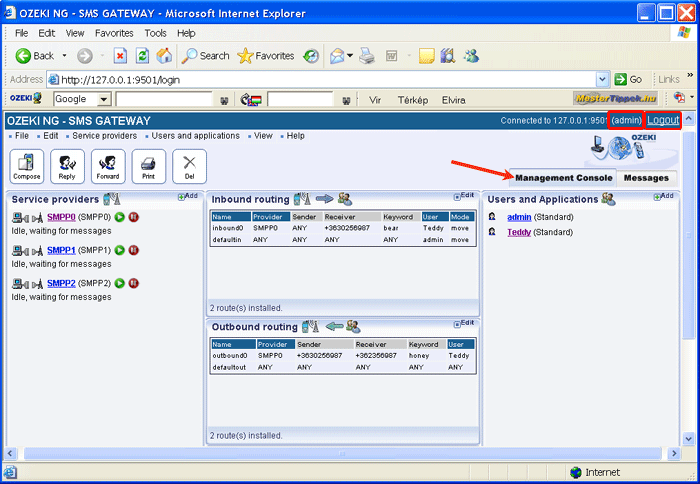This screenshot has height=484, width=700.
Task: Open the Google search engine dropdown
Action: (103, 100)
